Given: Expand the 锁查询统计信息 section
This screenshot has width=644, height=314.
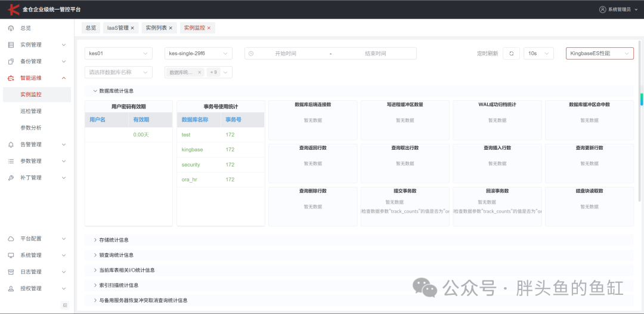Looking at the screenshot, I should click(359, 255).
